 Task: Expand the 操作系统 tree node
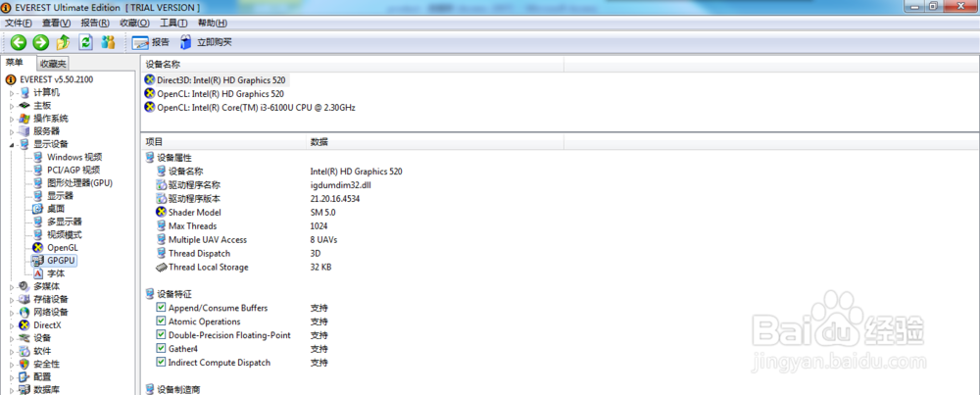(x=11, y=119)
